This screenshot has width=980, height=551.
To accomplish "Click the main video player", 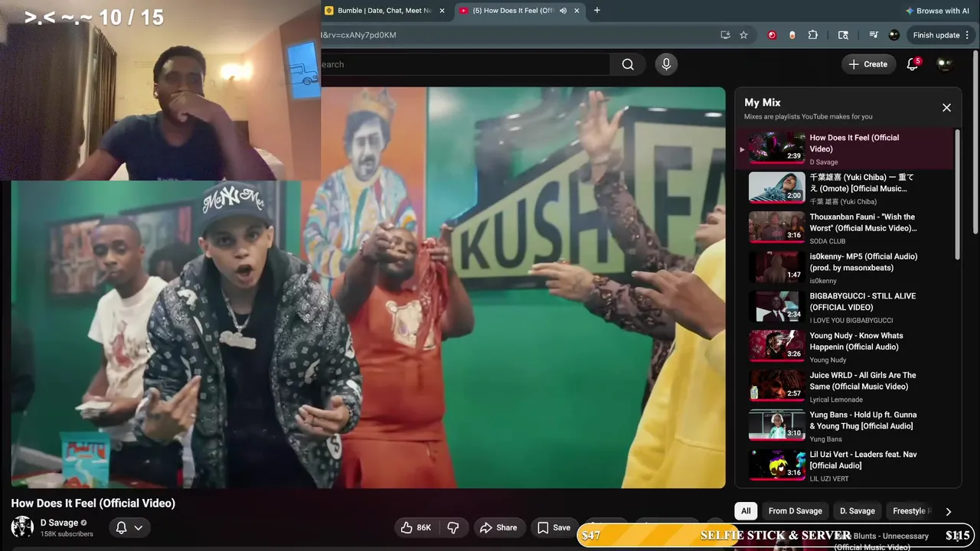I will tap(368, 287).
